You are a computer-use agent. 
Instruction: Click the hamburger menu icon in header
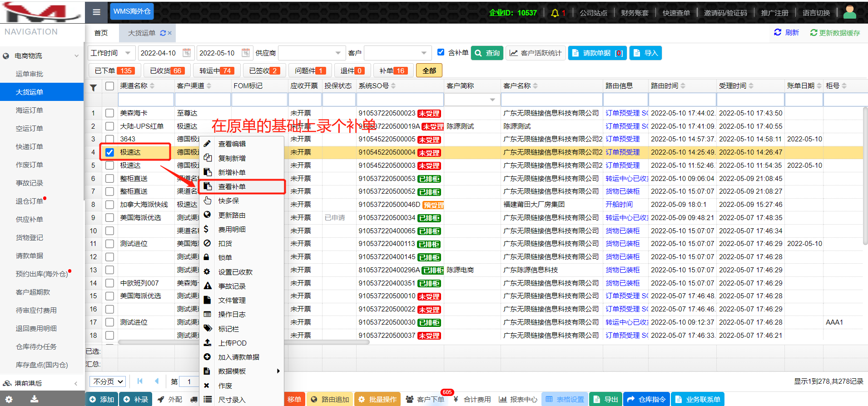[x=96, y=12]
